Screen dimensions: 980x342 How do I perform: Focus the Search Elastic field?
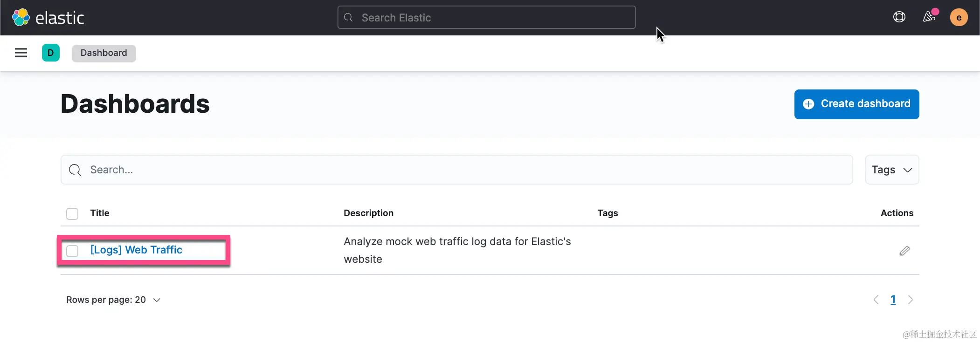[x=486, y=18]
